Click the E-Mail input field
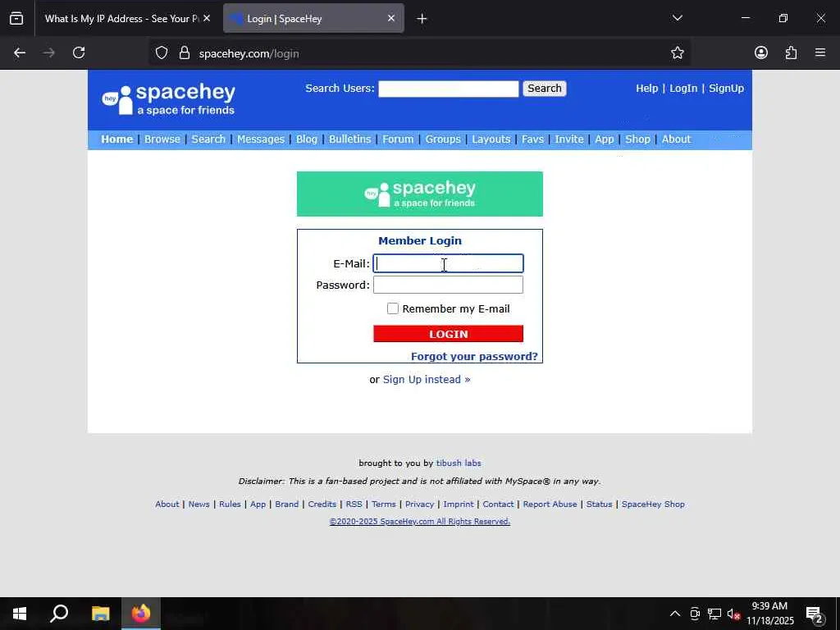The image size is (840, 630). 449,263
